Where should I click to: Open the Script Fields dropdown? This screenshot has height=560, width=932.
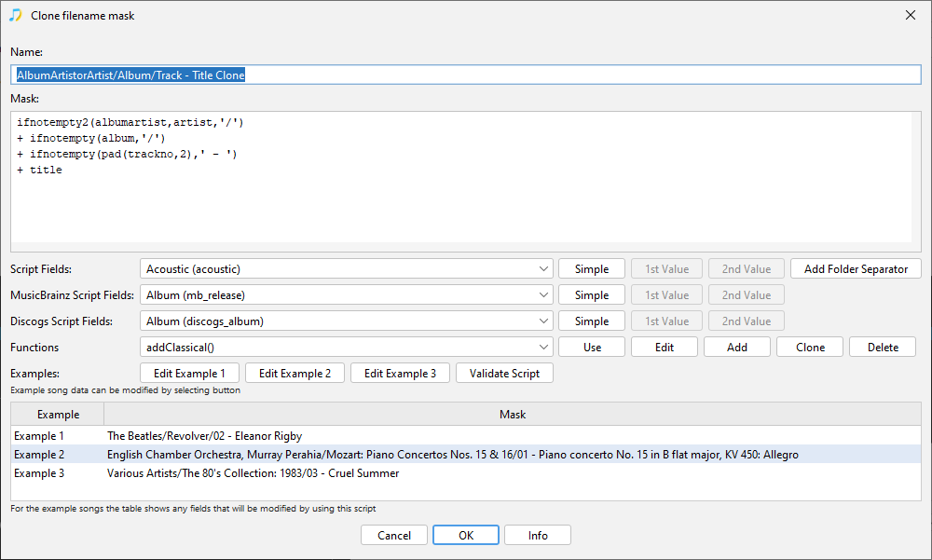347,269
